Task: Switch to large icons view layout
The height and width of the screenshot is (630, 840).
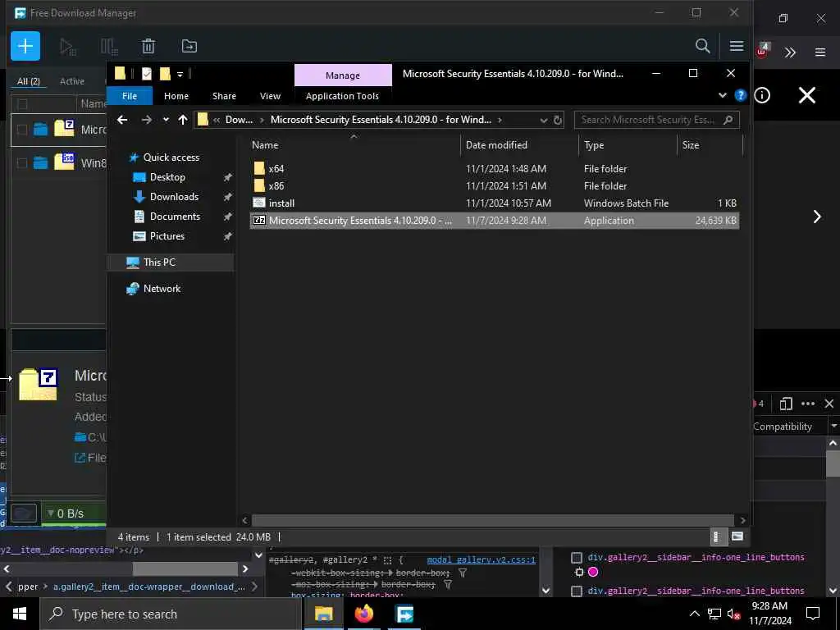Action: pyautogui.click(x=737, y=536)
